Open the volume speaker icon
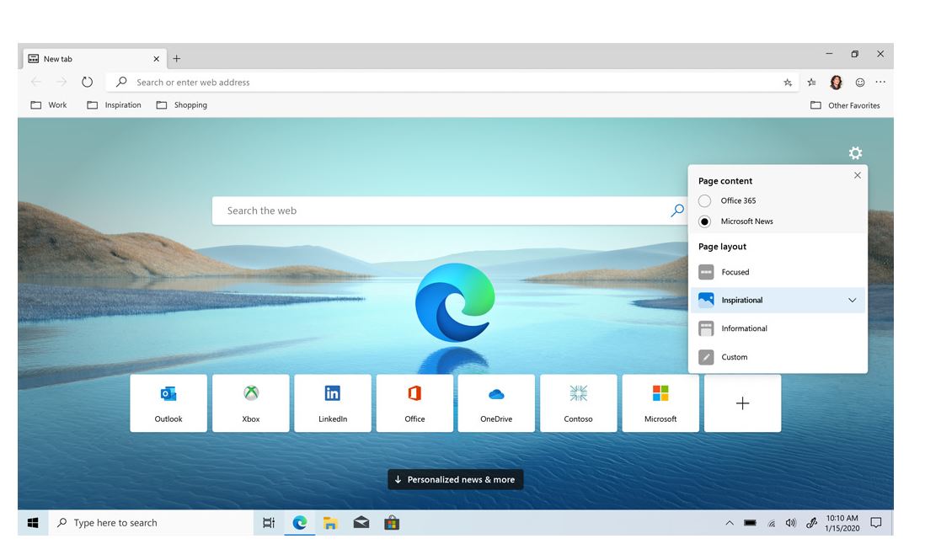This screenshot has width=925, height=560. point(791,523)
